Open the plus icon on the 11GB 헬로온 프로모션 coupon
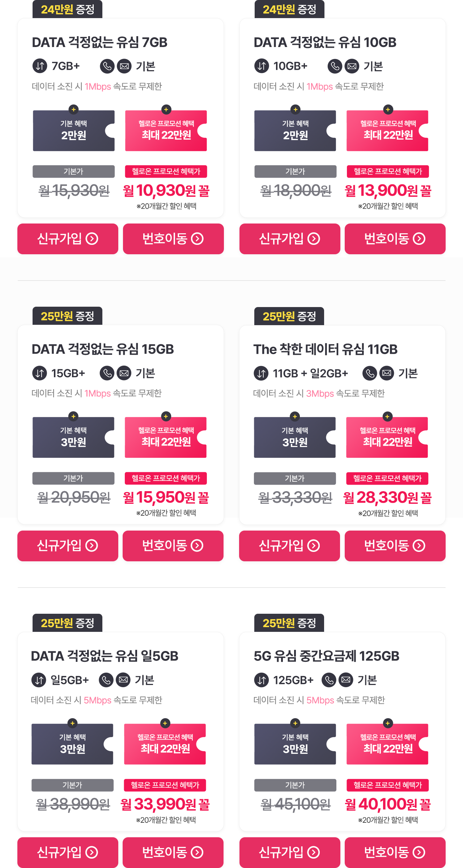This screenshot has width=463, height=868. click(387, 416)
